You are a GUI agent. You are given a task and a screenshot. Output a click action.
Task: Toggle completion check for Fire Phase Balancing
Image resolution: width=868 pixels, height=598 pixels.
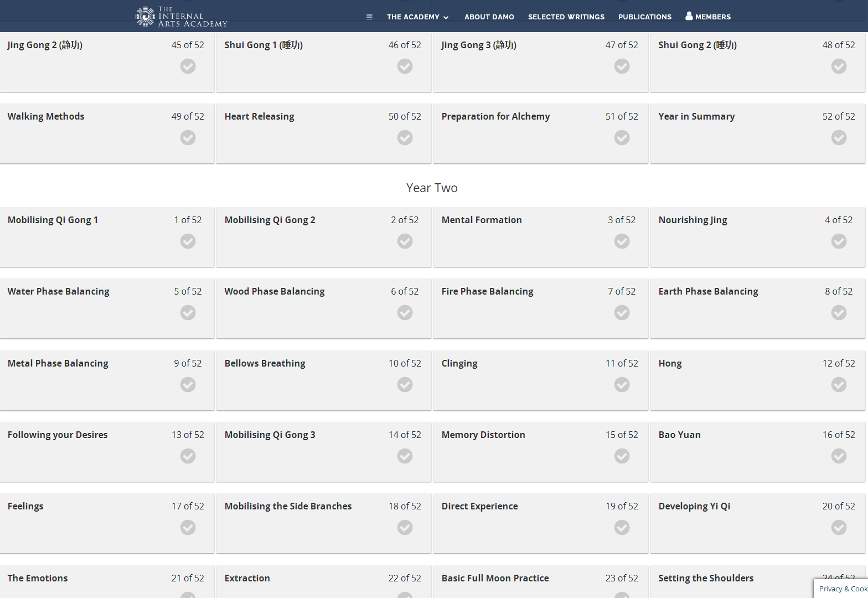coord(622,313)
